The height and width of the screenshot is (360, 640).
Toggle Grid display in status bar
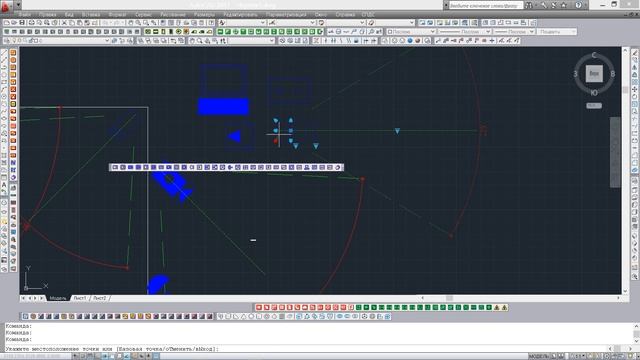90,356
